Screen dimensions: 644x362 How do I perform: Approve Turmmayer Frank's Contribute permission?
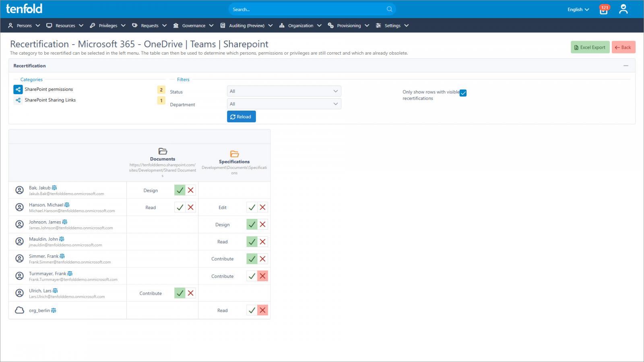(252, 276)
